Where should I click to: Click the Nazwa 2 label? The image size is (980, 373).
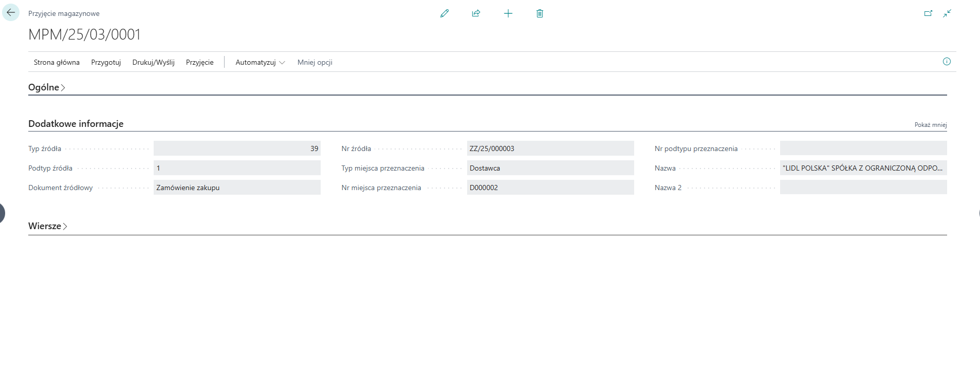tap(668, 188)
